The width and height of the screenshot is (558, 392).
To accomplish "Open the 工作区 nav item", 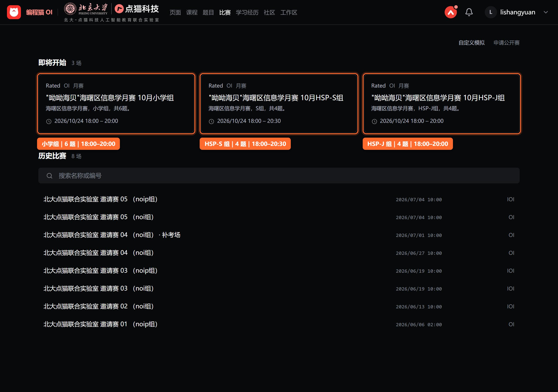I will [289, 12].
